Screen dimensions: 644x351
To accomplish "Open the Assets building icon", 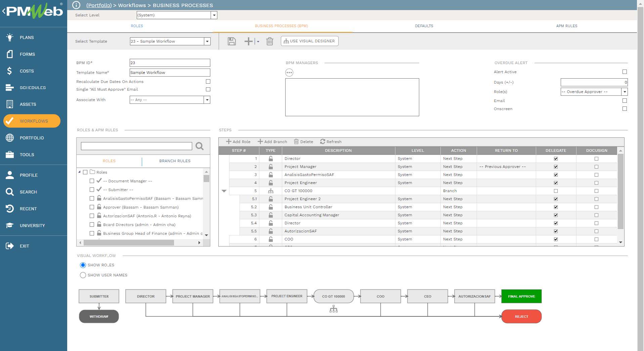I will tap(10, 104).
